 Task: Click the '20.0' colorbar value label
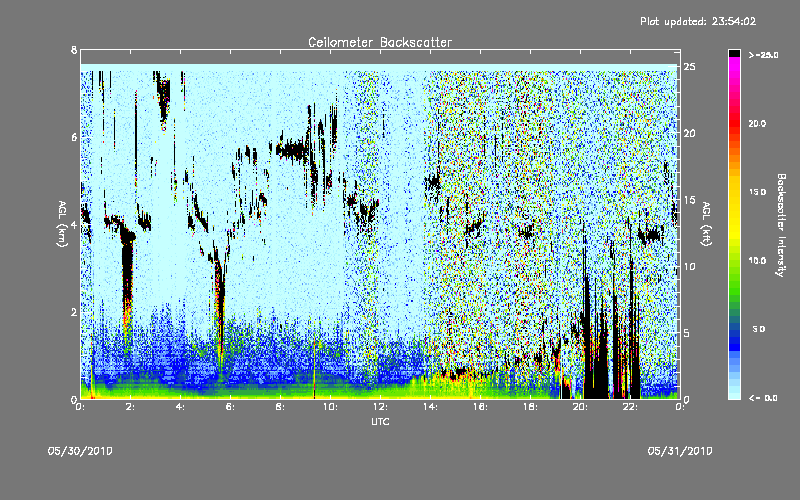[757, 123]
